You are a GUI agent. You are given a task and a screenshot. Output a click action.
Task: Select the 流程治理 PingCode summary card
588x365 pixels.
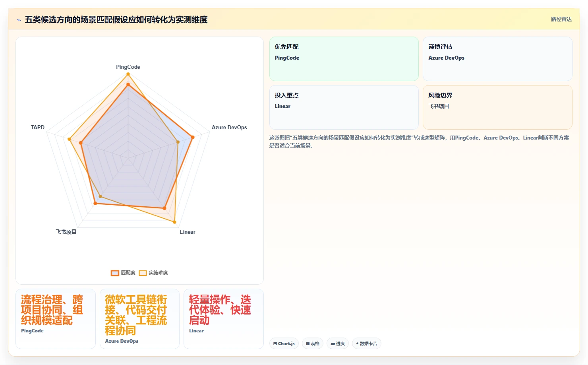click(x=56, y=319)
